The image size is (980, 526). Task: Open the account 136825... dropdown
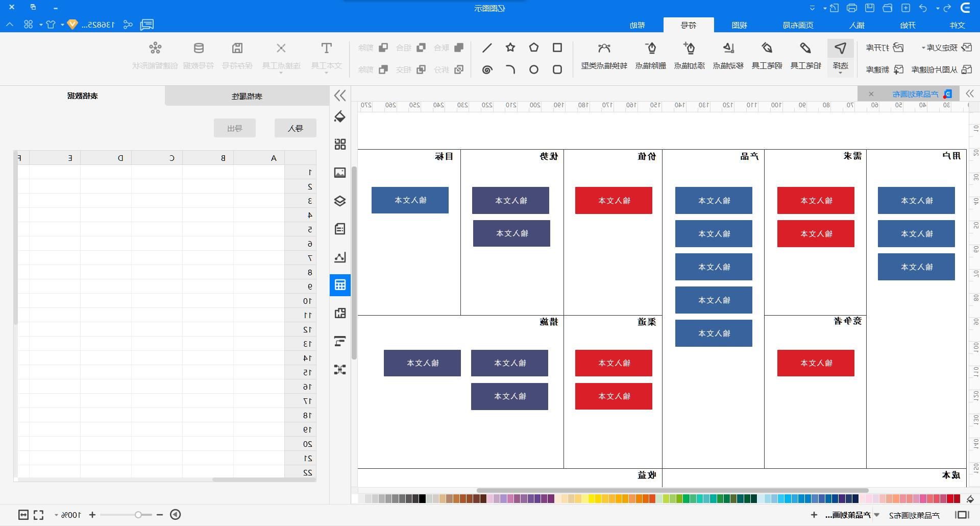pyautogui.click(x=63, y=25)
